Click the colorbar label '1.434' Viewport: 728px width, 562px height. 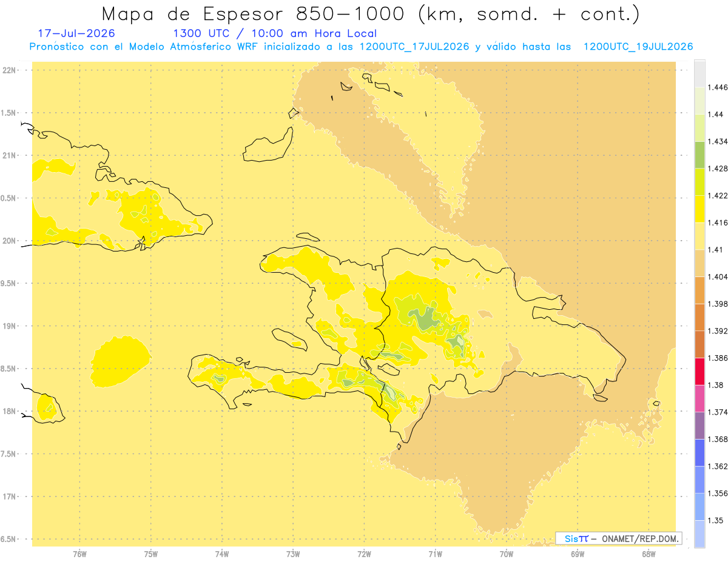tap(719, 141)
